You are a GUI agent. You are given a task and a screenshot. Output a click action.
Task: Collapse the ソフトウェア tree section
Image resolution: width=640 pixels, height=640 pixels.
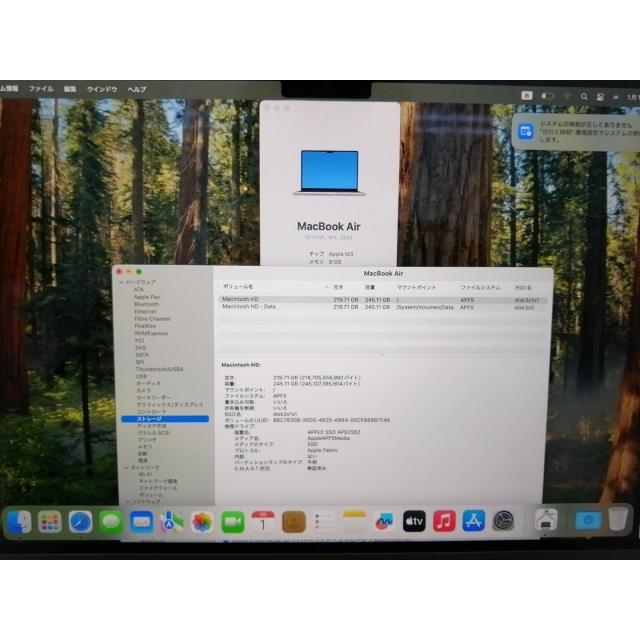pyautogui.click(x=127, y=501)
